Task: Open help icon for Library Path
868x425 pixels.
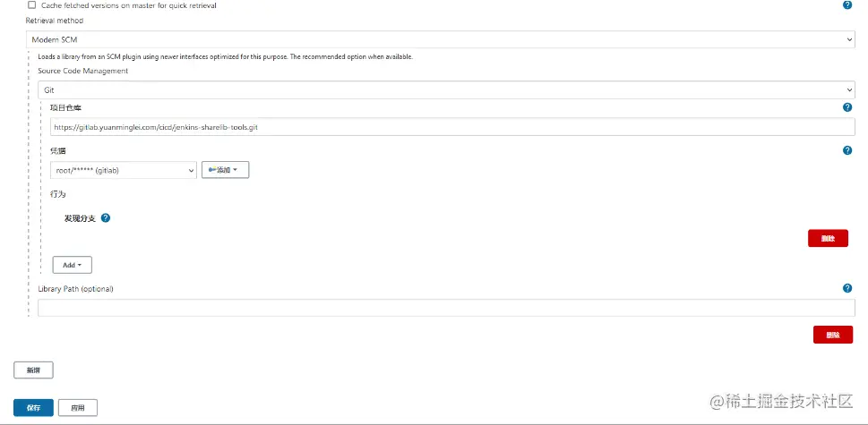Action: (x=847, y=288)
